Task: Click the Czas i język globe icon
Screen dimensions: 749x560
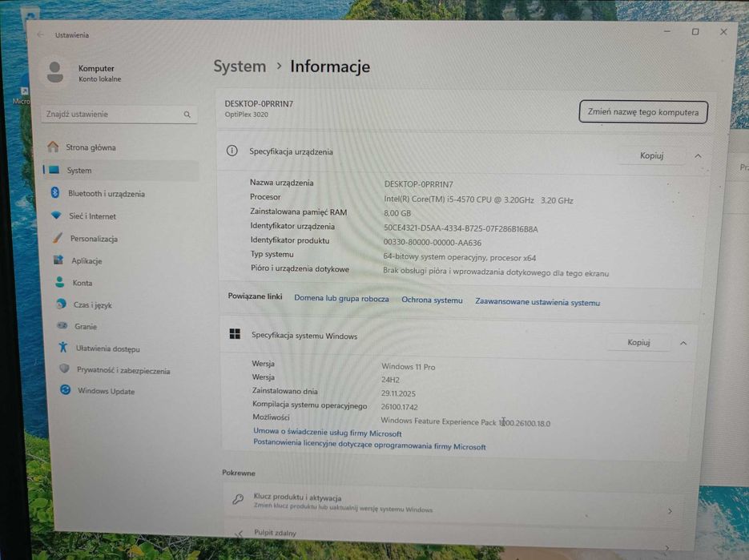Action: [61, 304]
